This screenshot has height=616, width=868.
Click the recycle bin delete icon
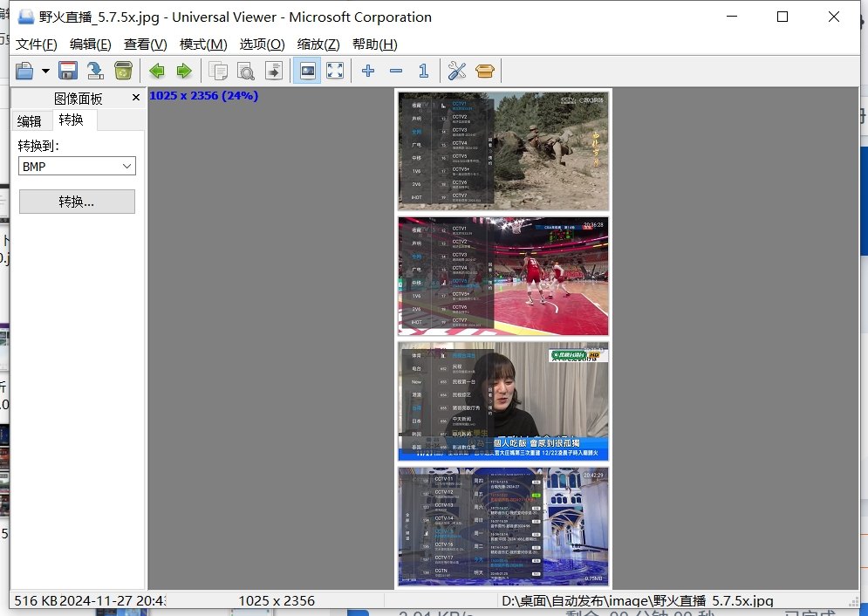point(123,71)
